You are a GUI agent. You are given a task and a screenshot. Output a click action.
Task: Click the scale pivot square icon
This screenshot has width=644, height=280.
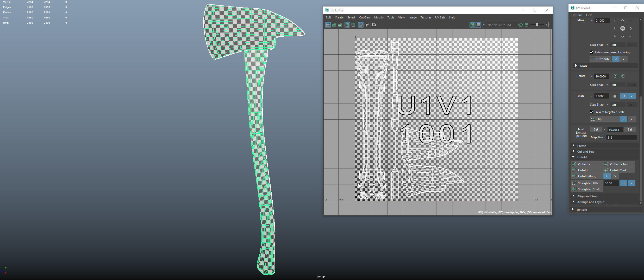pyautogui.click(x=615, y=96)
